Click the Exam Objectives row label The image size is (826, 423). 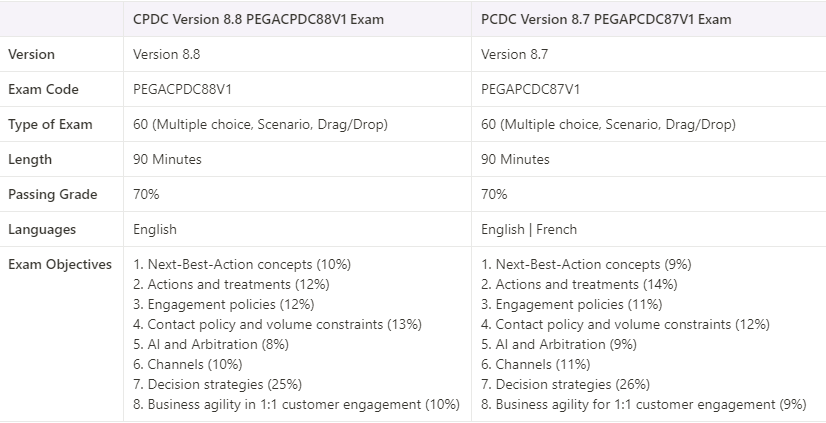pyautogui.click(x=60, y=264)
